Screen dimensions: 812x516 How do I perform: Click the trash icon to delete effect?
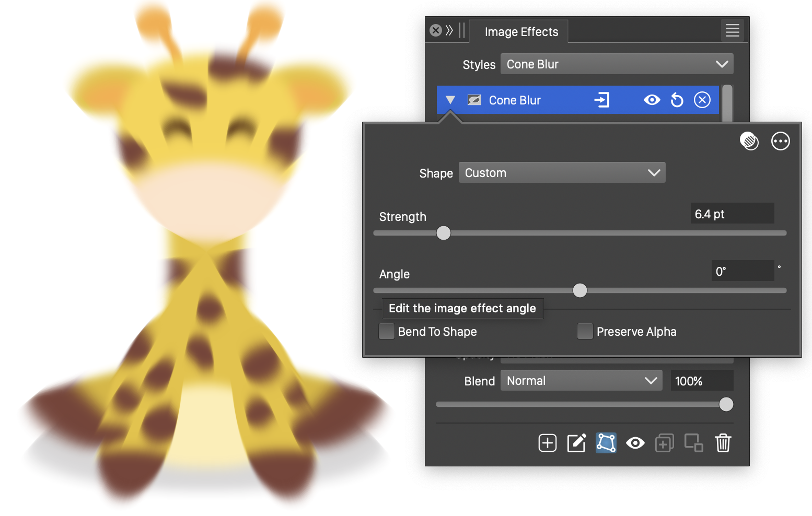tap(723, 443)
